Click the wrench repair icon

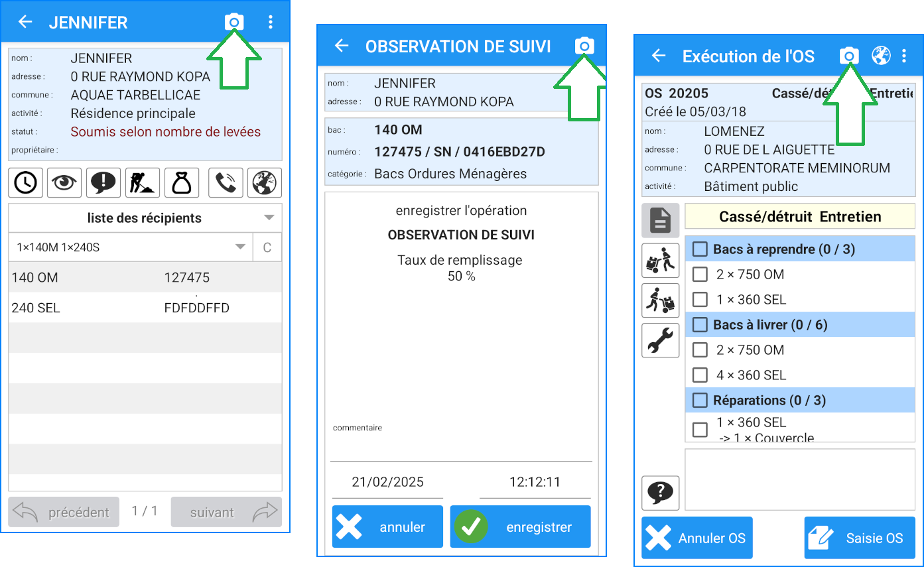click(660, 340)
